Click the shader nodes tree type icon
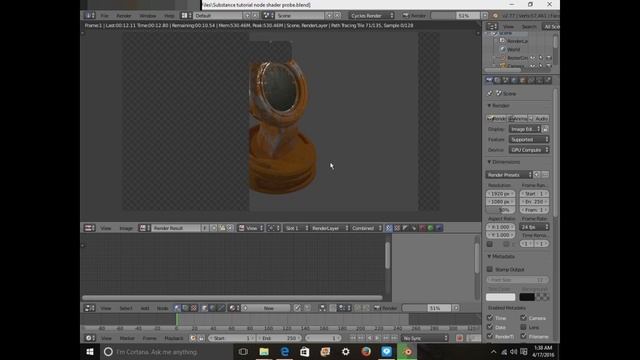The image size is (640, 360). click(x=177, y=308)
